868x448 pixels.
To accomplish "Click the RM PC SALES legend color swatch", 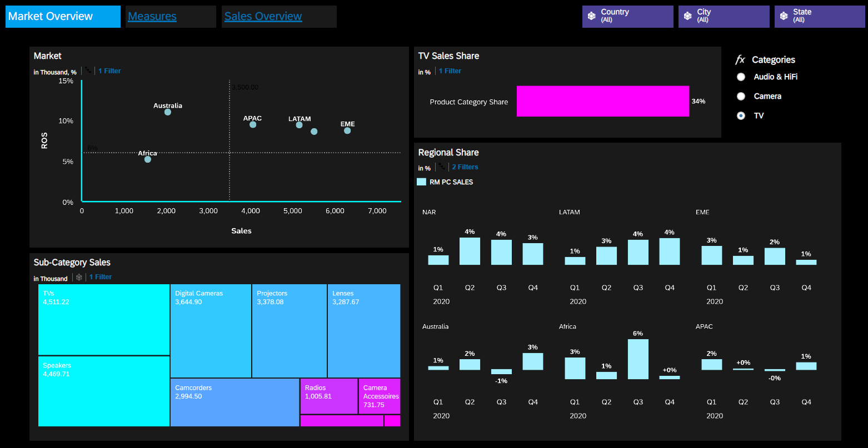I will (x=421, y=182).
